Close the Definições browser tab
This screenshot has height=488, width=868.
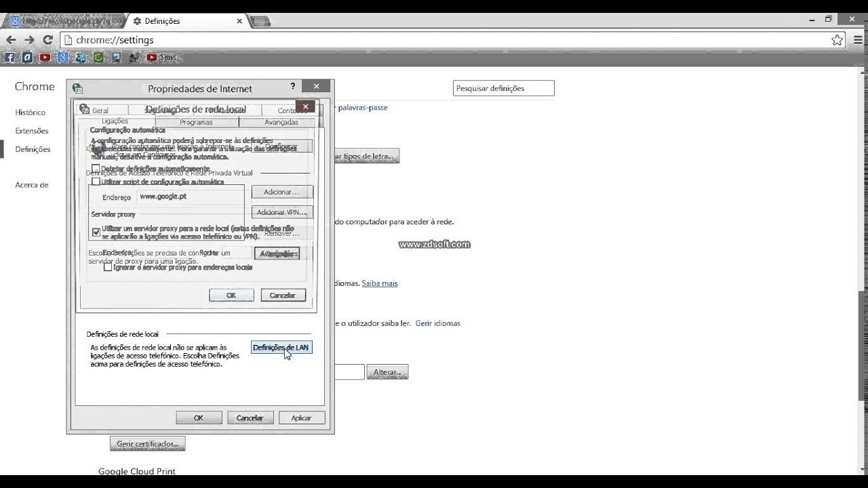click(239, 21)
